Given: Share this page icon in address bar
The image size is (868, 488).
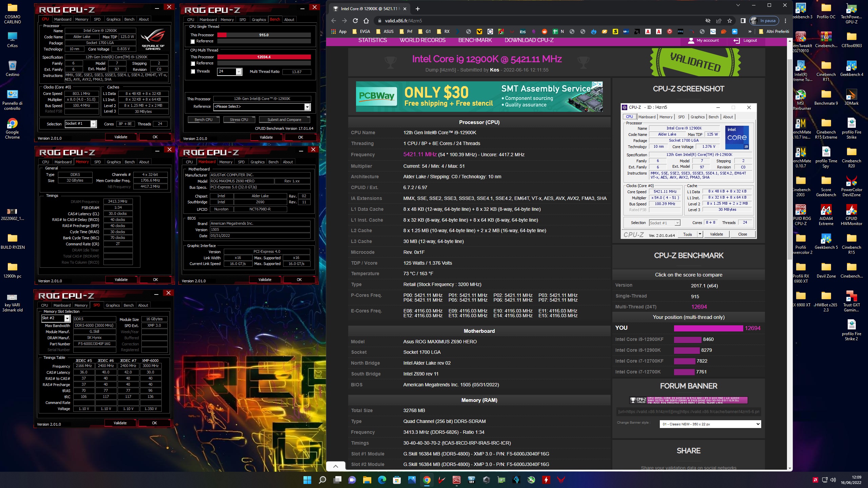Looking at the screenshot, I should tap(718, 21).
